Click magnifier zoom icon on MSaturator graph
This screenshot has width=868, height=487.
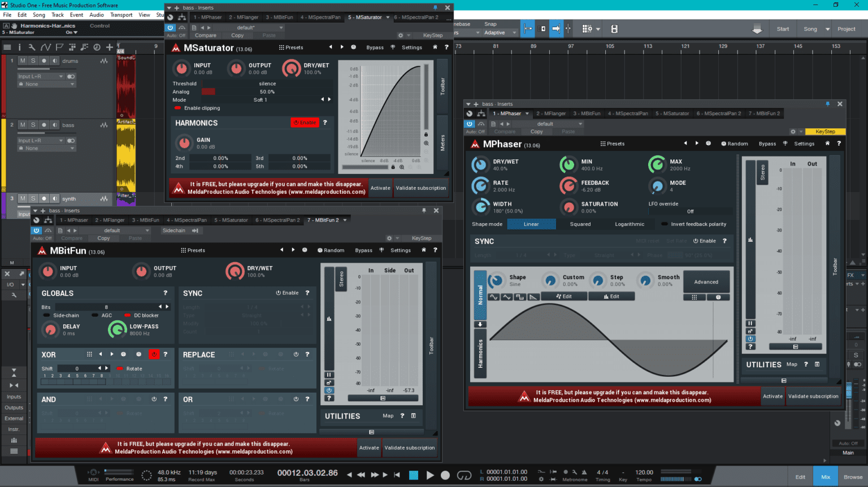(426, 143)
